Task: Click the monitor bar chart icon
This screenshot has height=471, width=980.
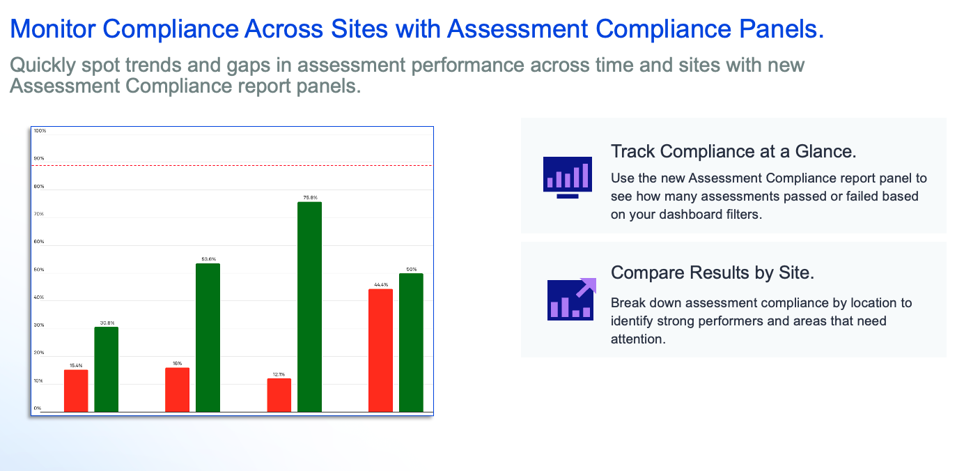Action: pyautogui.click(x=567, y=178)
